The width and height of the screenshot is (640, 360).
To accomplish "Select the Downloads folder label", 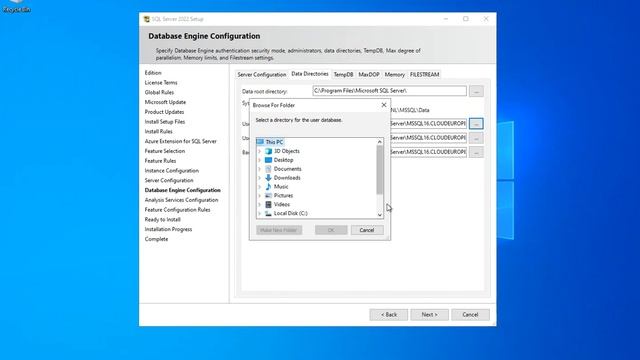I will pos(287,178).
